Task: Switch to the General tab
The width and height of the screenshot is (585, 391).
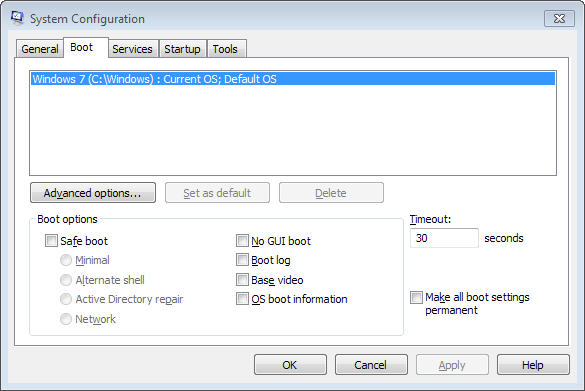Action: [x=40, y=49]
